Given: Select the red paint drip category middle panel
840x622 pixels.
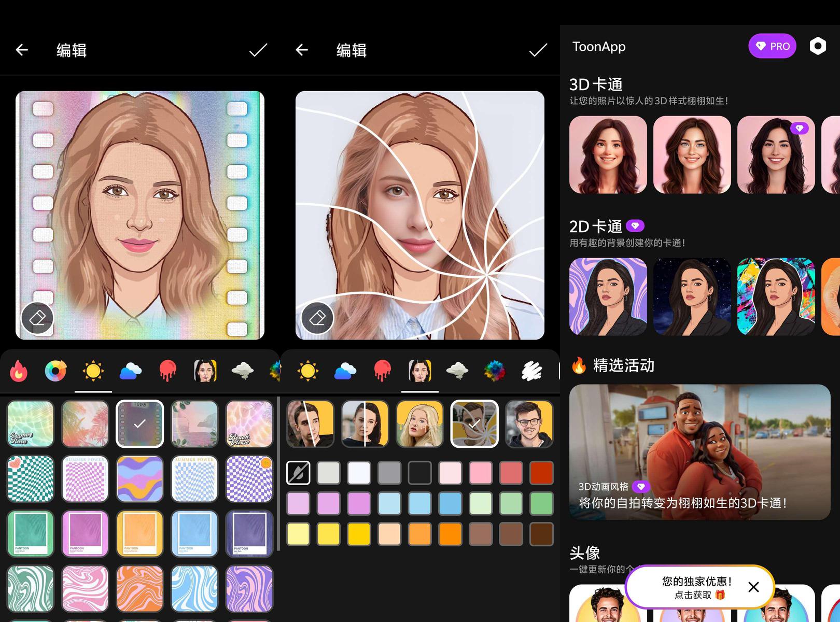Looking at the screenshot, I should point(383,371).
